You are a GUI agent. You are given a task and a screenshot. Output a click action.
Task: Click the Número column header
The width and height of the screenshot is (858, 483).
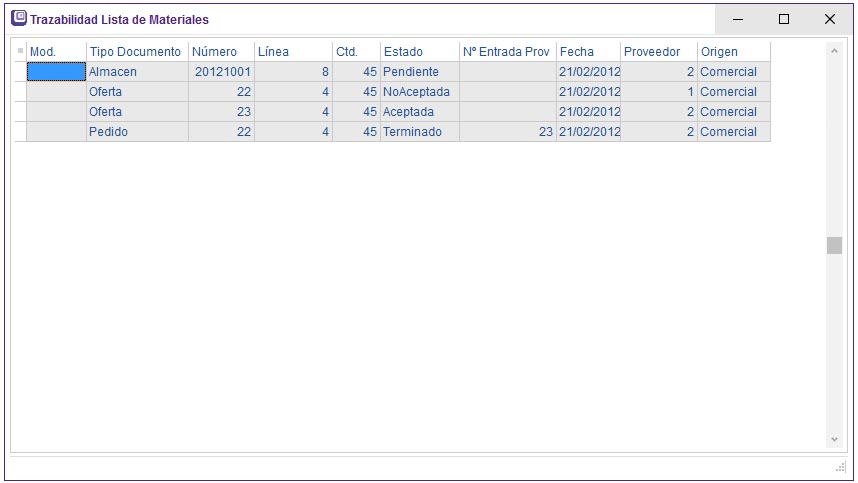[220, 51]
